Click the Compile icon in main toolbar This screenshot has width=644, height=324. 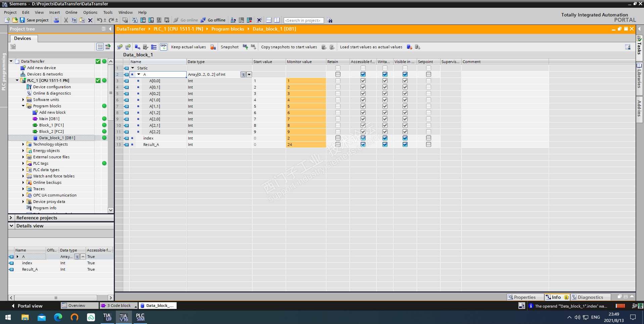tap(135, 20)
